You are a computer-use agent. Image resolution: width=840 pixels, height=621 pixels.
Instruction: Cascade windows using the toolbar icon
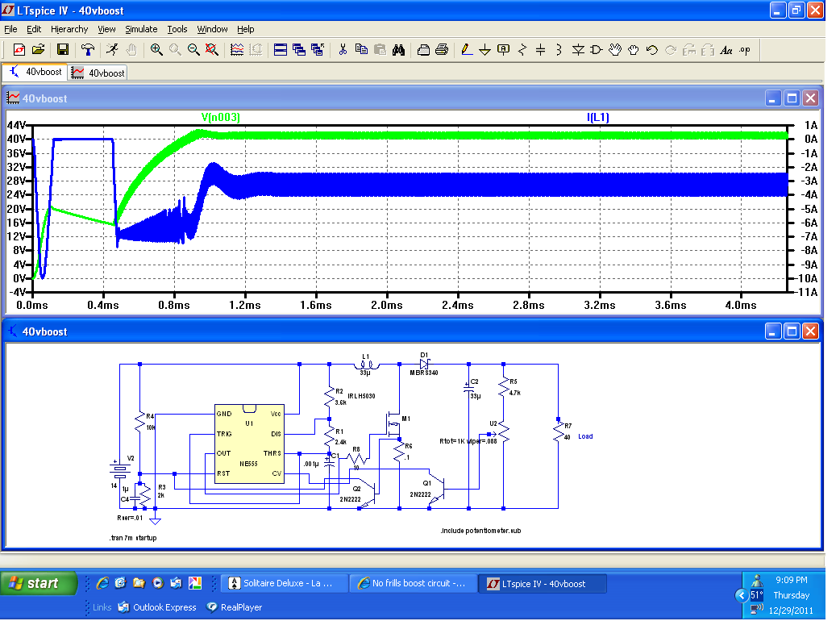299,50
